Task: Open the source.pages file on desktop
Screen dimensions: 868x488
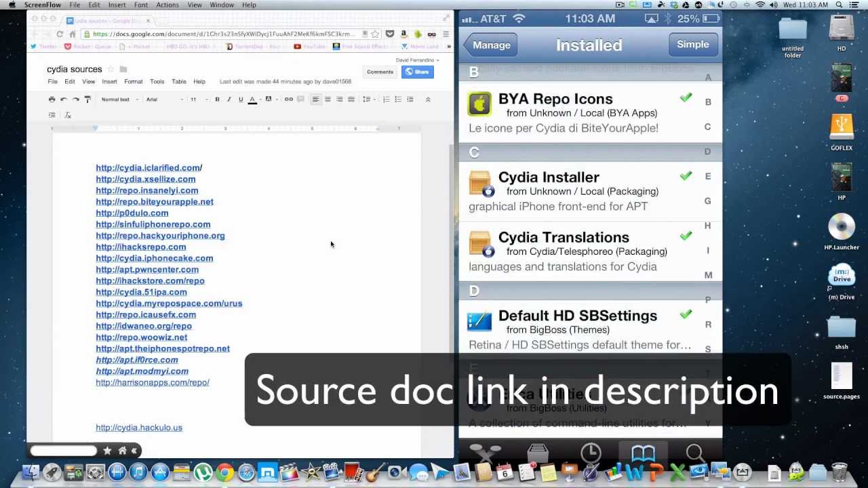Action: tap(842, 382)
